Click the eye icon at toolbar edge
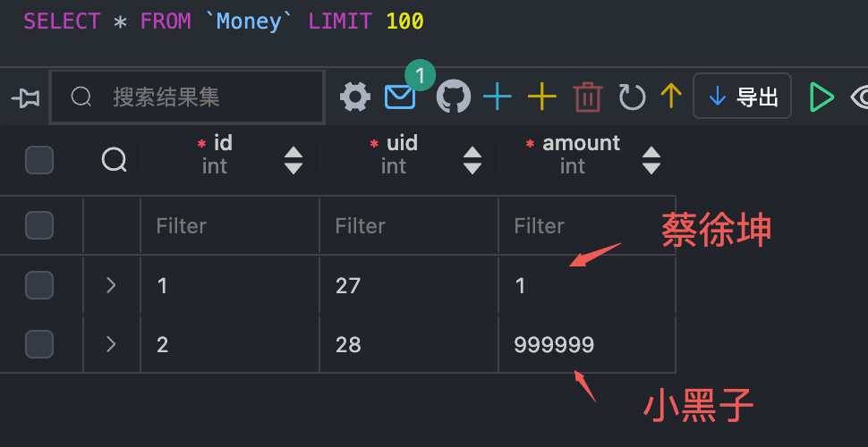The height and width of the screenshot is (447, 868). 860,97
